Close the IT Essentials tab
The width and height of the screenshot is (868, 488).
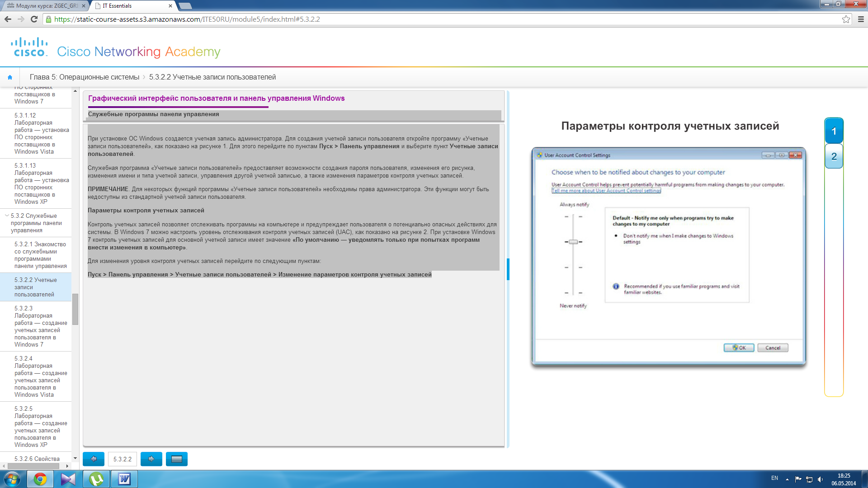[x=170, y=6]
